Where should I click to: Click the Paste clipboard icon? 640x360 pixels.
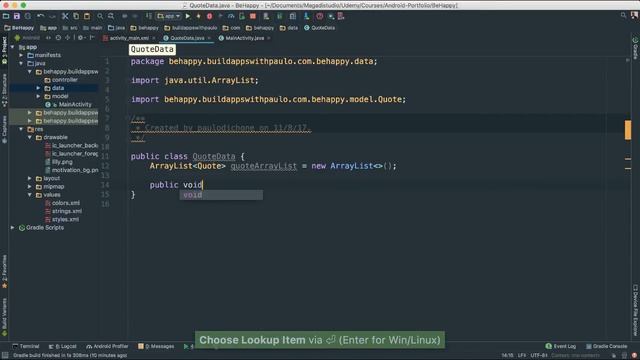[87, 16]
